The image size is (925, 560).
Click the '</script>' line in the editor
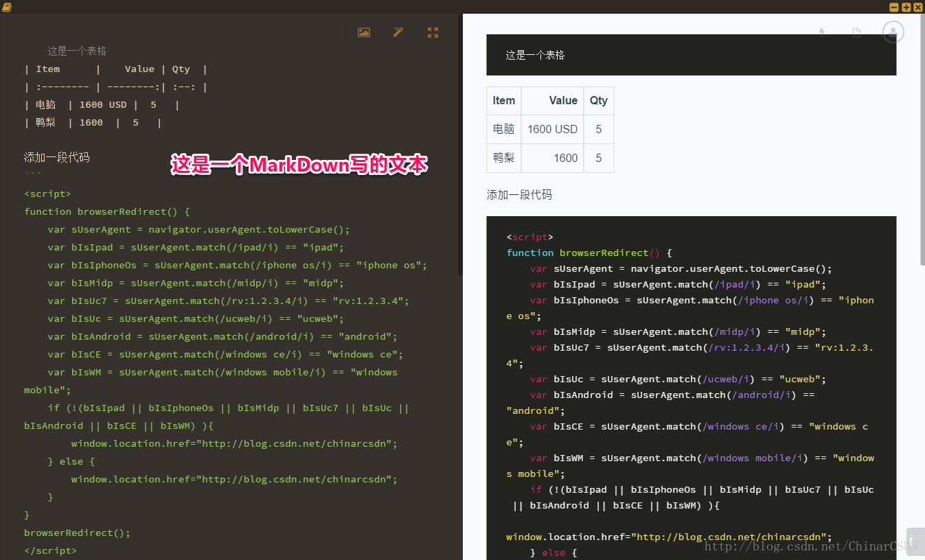50,550
